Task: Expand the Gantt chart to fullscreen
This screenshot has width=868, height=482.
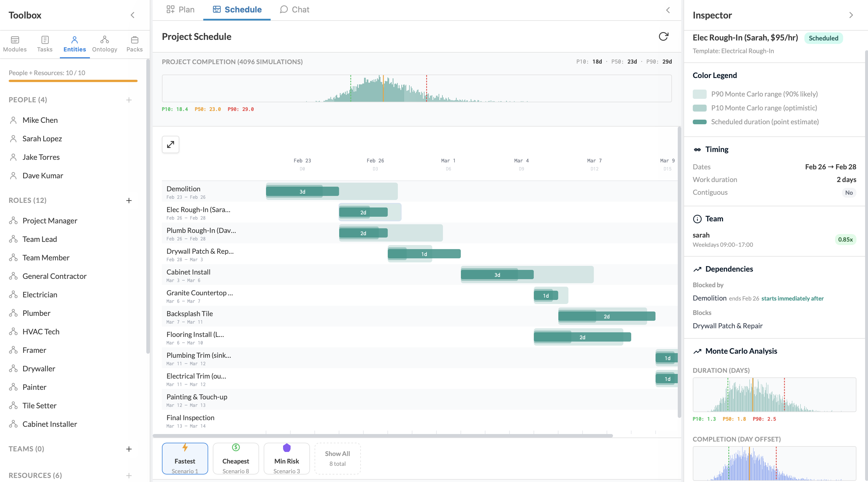Action: pos(171,144)
